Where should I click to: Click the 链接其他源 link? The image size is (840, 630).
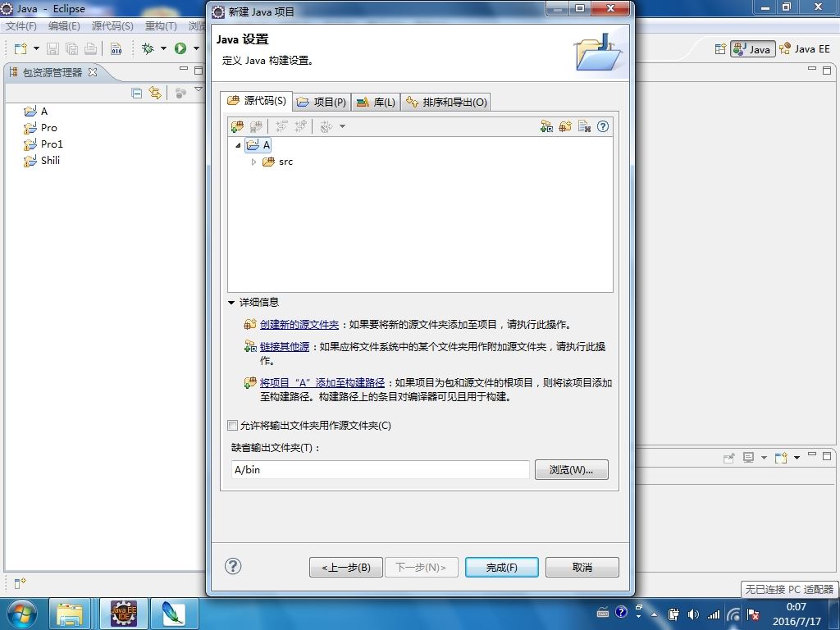pos(285,347)
